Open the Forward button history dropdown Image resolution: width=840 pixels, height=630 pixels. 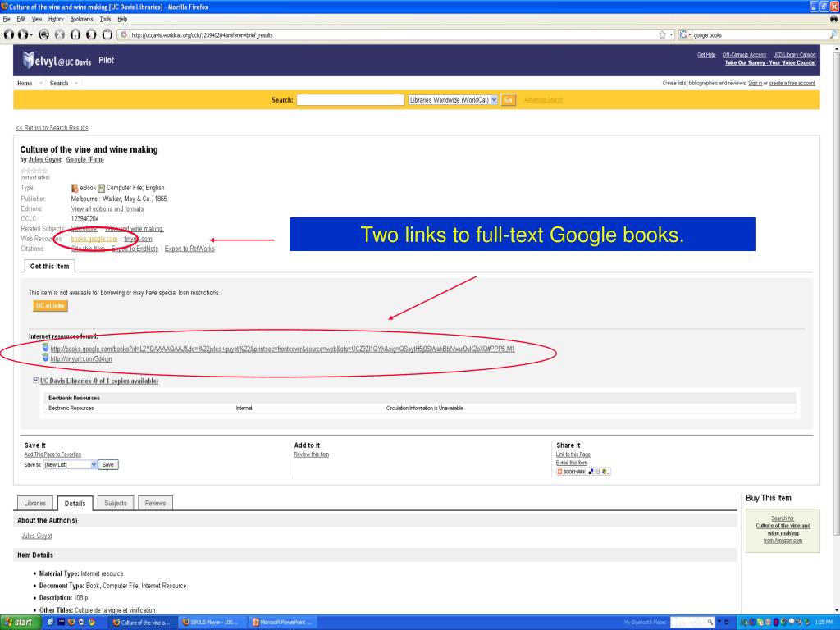(x=31, y=35)
